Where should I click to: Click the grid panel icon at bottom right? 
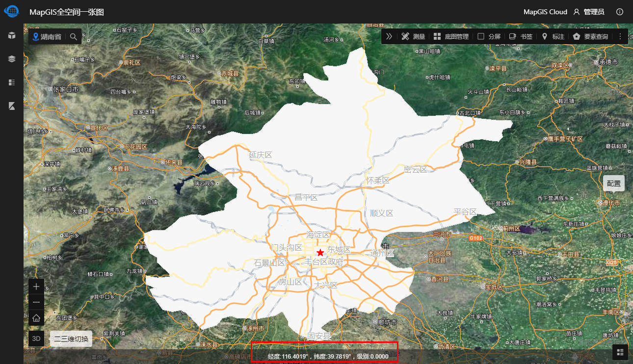click(620, 352)
